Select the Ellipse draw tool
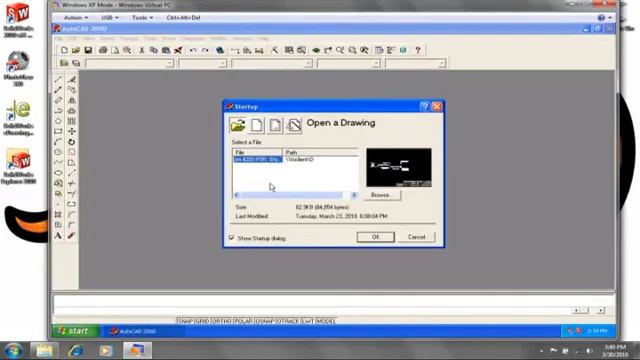The height and width of the screenshot is (360, 640). tap(58, 173)
